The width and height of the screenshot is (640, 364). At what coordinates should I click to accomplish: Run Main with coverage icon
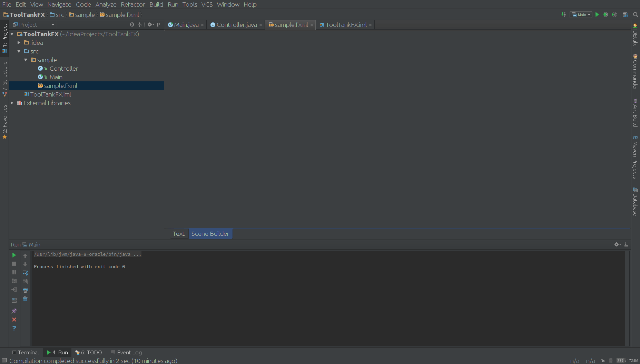point(614,15)
